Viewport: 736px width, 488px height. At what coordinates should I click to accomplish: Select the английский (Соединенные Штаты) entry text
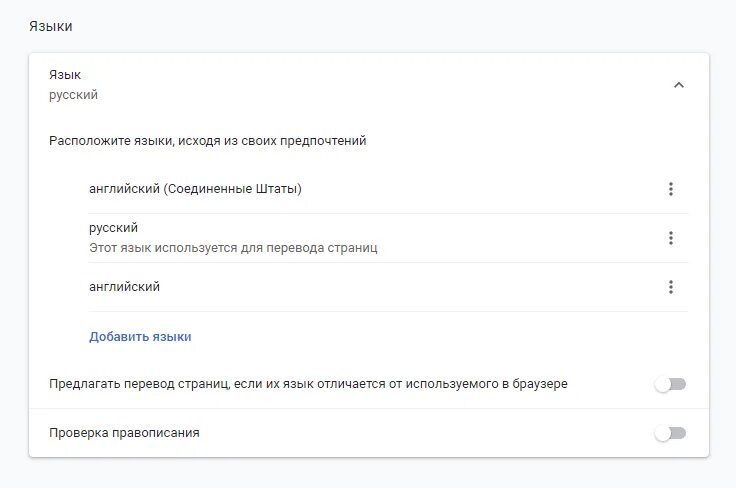coord(195,189)
